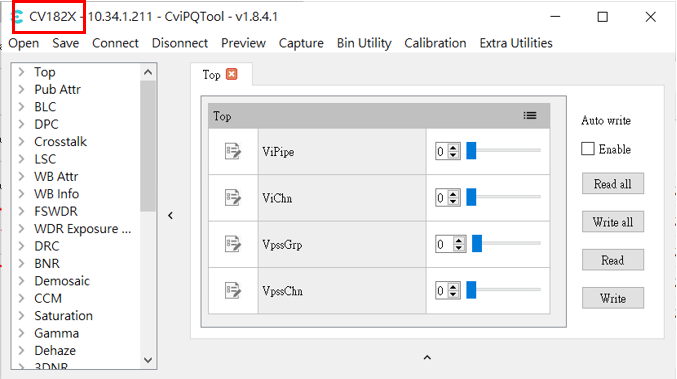Viewport: 677px width, 379px height.
Task: Click the VpssGrp slider handle
Action: point(477,243)
